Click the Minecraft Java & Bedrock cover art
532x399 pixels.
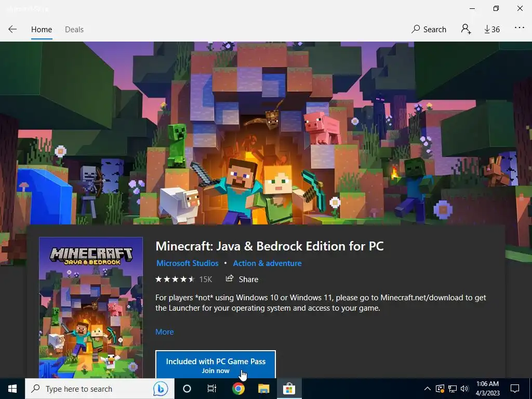tap(91, 308)
